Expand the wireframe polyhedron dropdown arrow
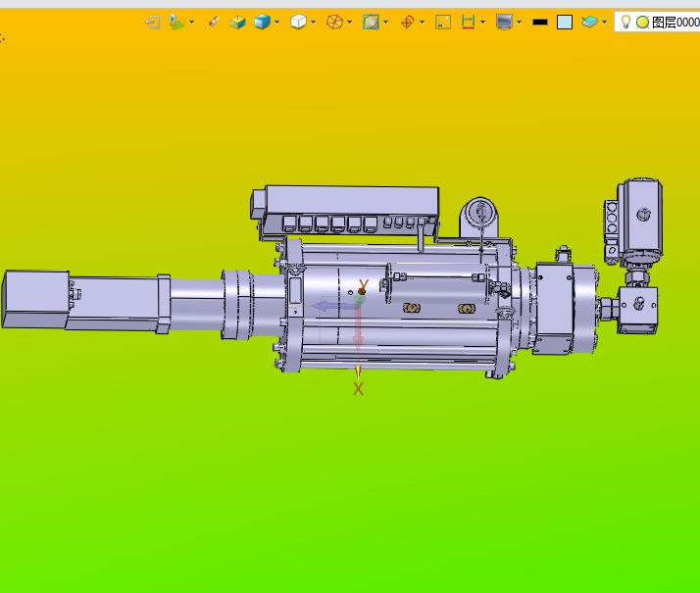This screenshot has width=700, height=593. (x=350, y=22)
